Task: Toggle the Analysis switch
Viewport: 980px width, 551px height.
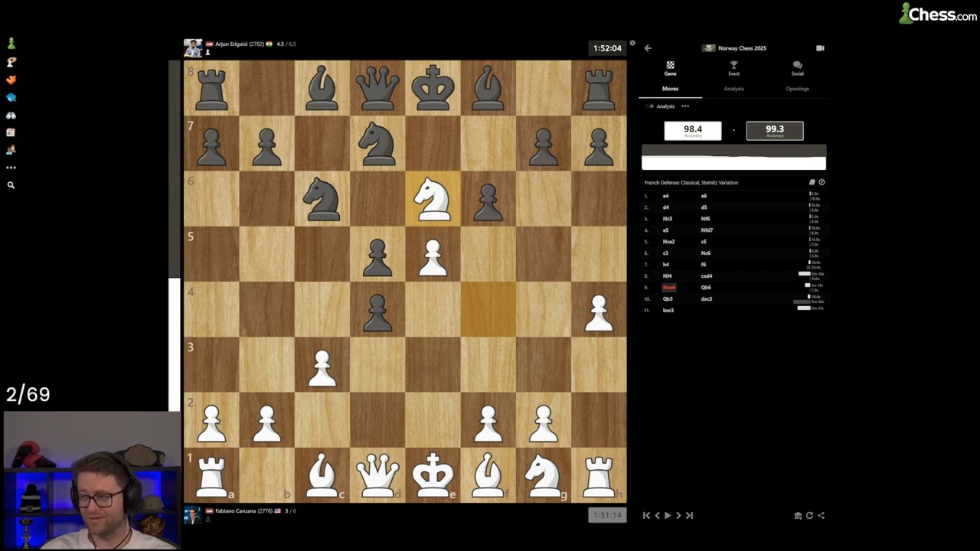Action: [x=650, y=106]
